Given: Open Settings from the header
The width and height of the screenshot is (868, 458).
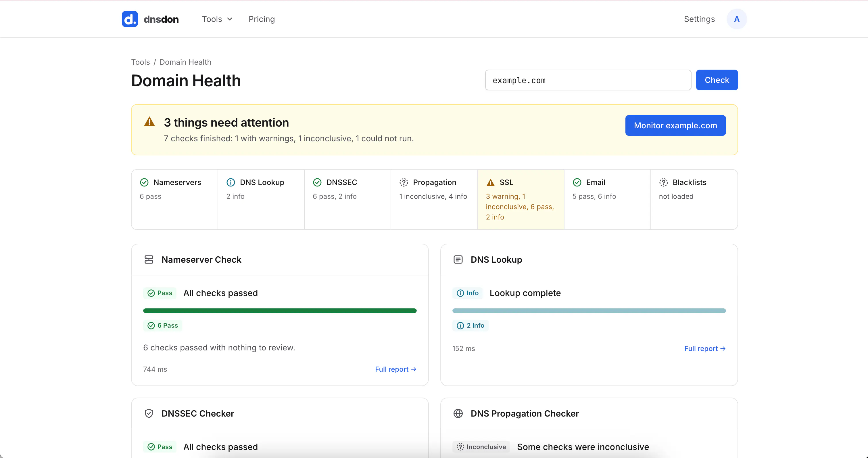Looking at the screenshot, I should [699, 19].
